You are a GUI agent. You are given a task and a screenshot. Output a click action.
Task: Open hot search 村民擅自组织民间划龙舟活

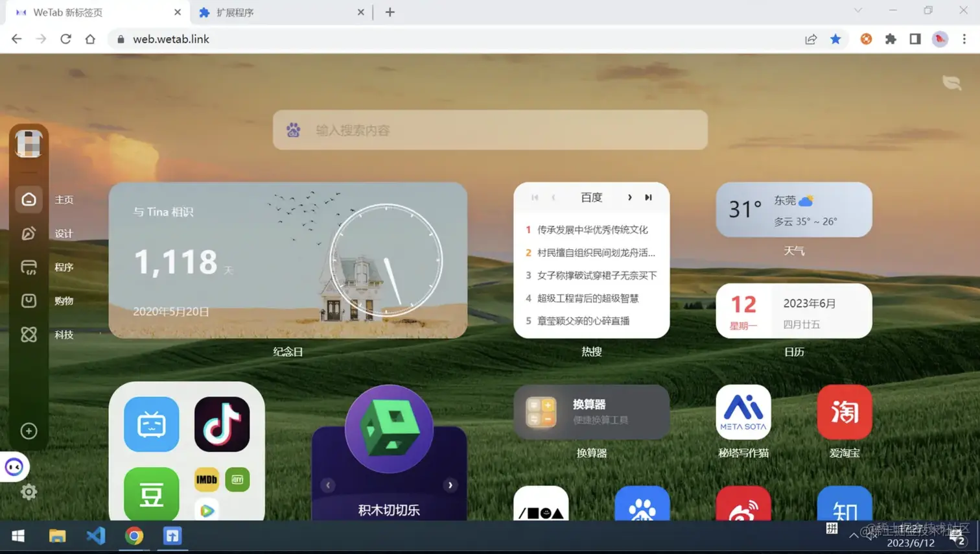596,252
